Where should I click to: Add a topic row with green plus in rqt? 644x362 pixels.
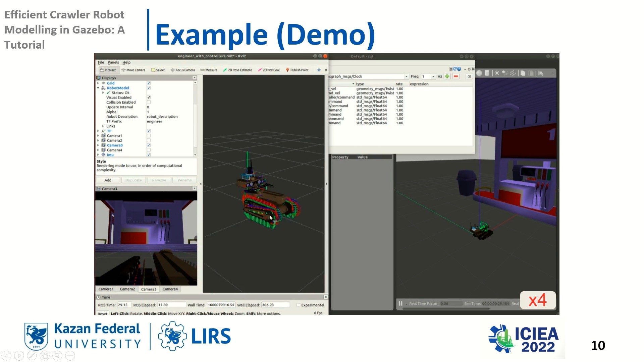click(447, 76)
